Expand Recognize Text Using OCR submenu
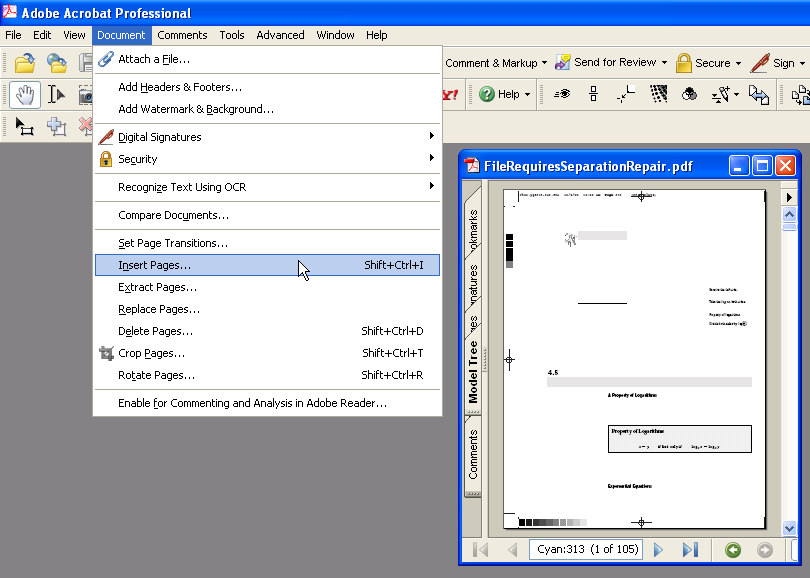Screen dimensions: 810x578 (x=431, y=186)
